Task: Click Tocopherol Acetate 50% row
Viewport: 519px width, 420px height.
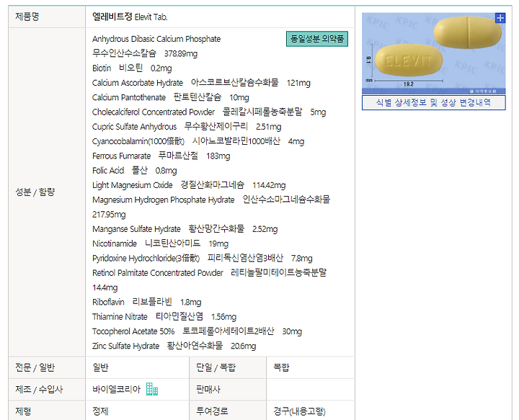Action: click(197, 331)
